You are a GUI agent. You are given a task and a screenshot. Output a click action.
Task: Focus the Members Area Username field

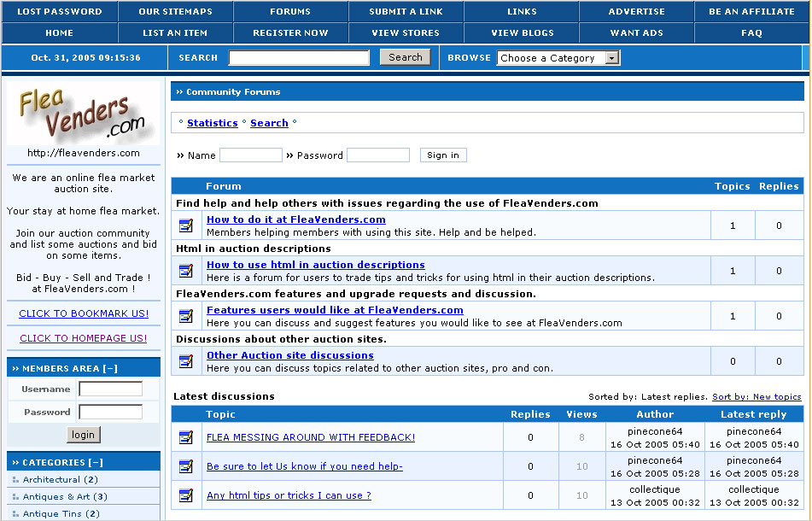coord(111,389)
